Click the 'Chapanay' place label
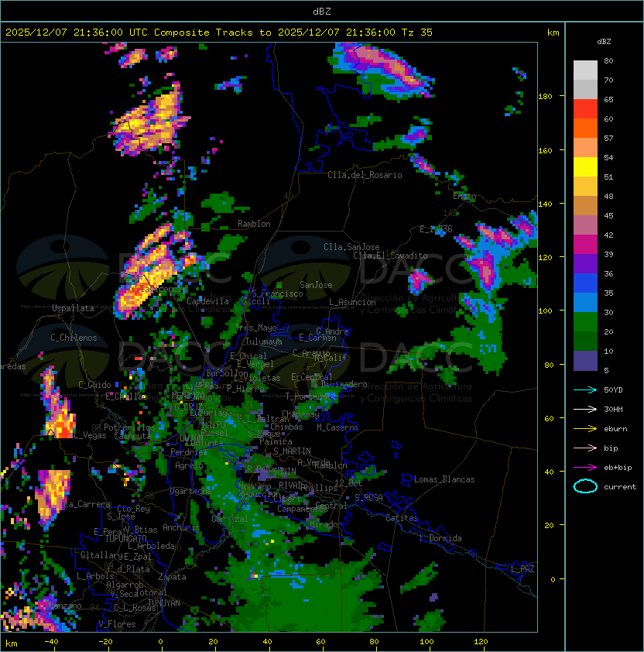The image size is (644, 652). 300,414
